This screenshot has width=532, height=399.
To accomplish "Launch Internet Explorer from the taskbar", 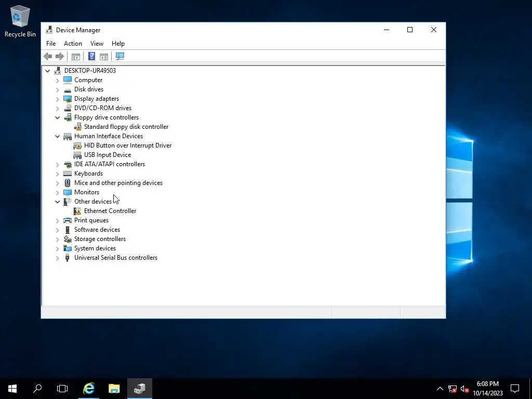I will point(89,389).
